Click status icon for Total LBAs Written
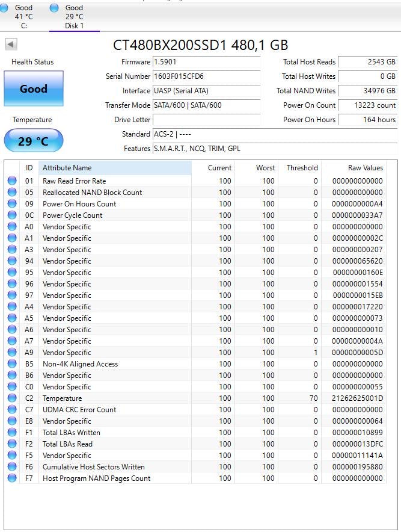 12,432
